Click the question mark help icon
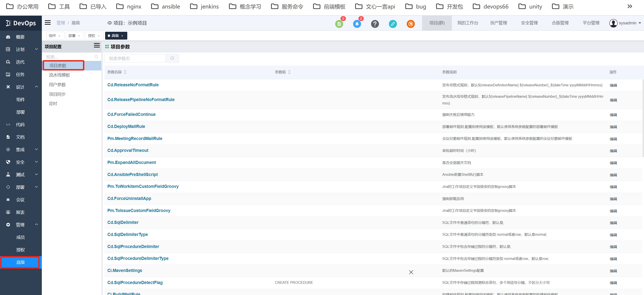Image resolution: width=644 pixels, height=295 pixels. point(375,24)
